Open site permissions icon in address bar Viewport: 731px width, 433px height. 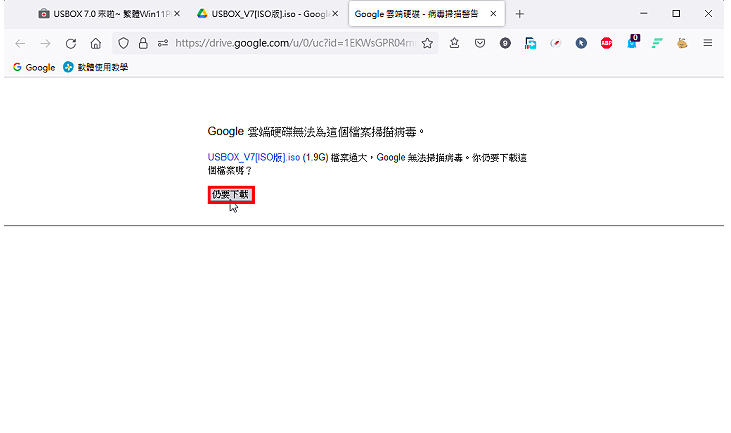[163, 43]
